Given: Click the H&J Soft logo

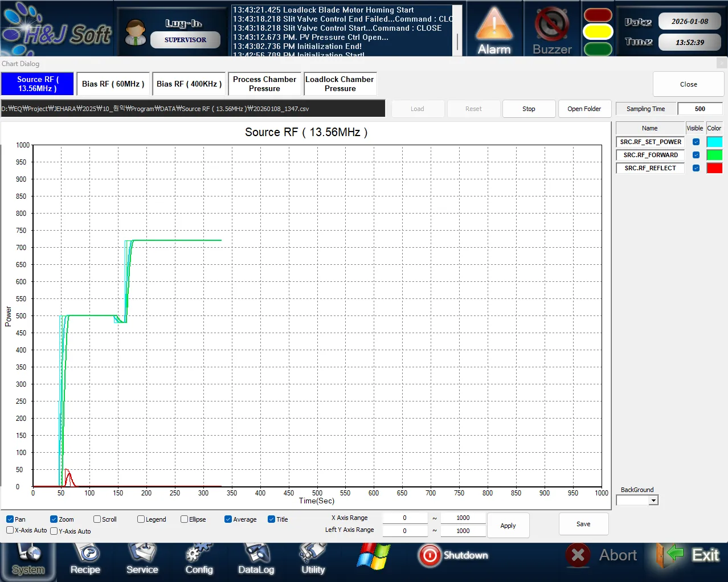Looking at the screenshot, I should [56, 30].
